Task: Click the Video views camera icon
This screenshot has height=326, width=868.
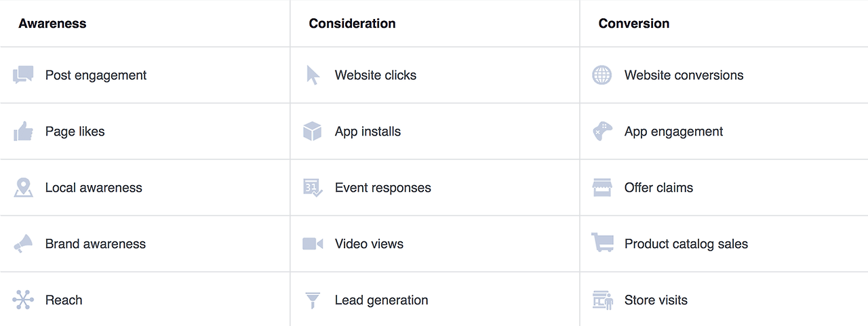Action: tap(313, 244)
